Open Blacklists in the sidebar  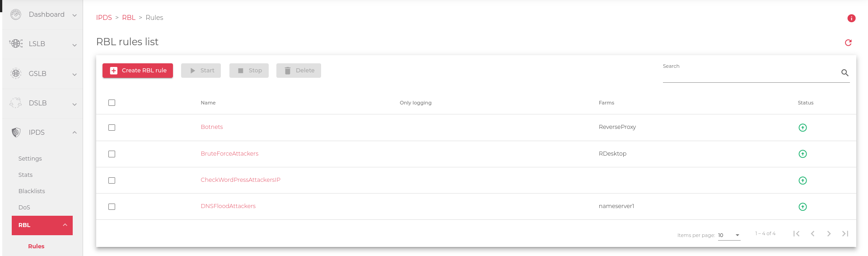point(32,191)
